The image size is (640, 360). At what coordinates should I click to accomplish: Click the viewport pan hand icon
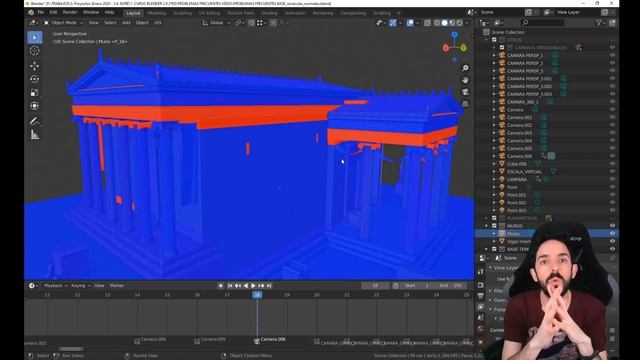(465, 80)
